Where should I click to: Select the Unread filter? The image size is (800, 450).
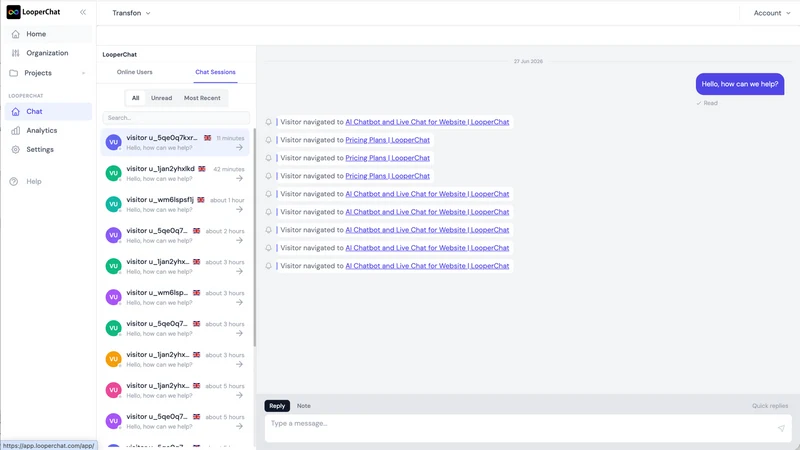point(161,98)
